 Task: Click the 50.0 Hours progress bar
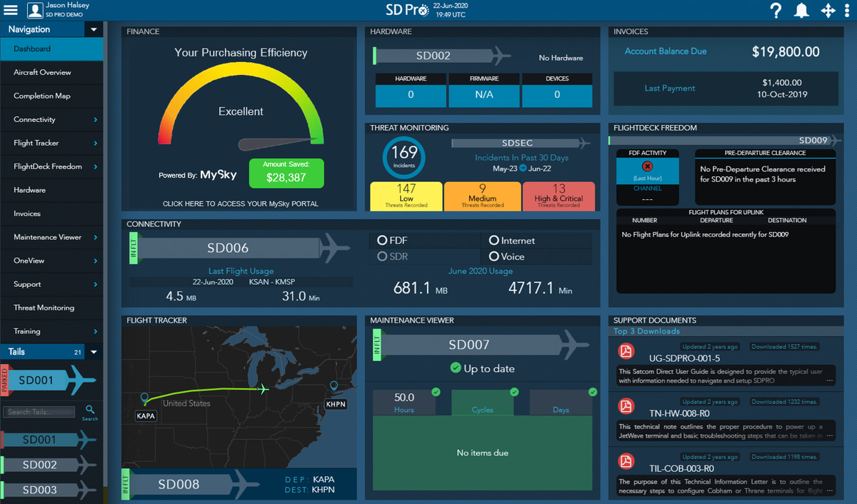click(x=404, y=400)
